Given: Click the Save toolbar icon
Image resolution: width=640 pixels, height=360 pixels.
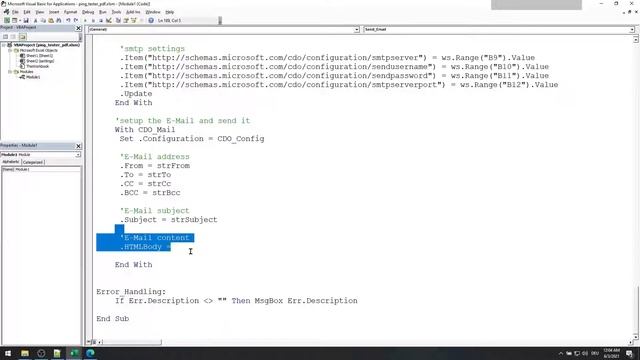Looking at the screenshot, I should click(26, 20).
